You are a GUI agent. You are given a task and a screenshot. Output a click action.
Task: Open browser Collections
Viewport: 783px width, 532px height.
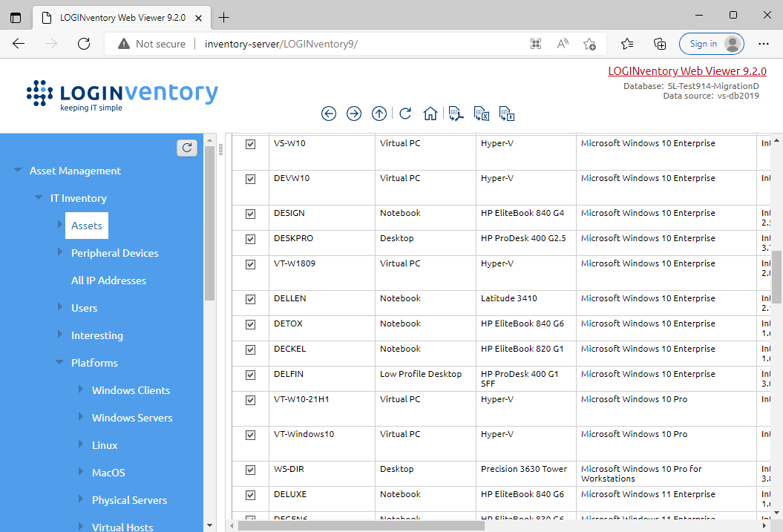click(660, 44)
